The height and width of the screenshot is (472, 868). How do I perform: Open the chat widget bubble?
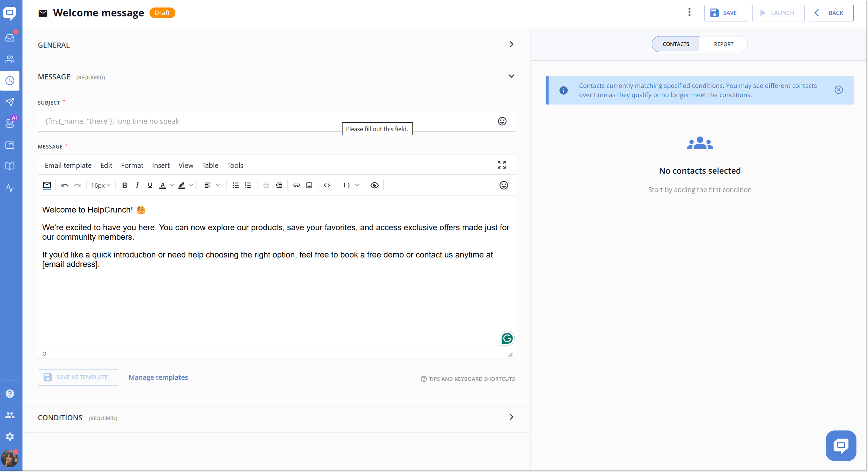tap(841, 446)
